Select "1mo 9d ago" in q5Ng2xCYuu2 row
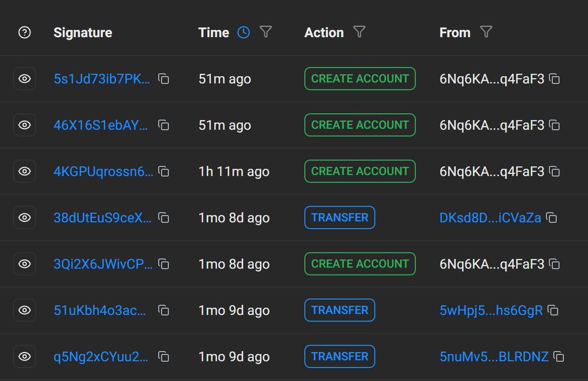The height and width of the screenshot is (381, 588). click(x=234, y=357)
